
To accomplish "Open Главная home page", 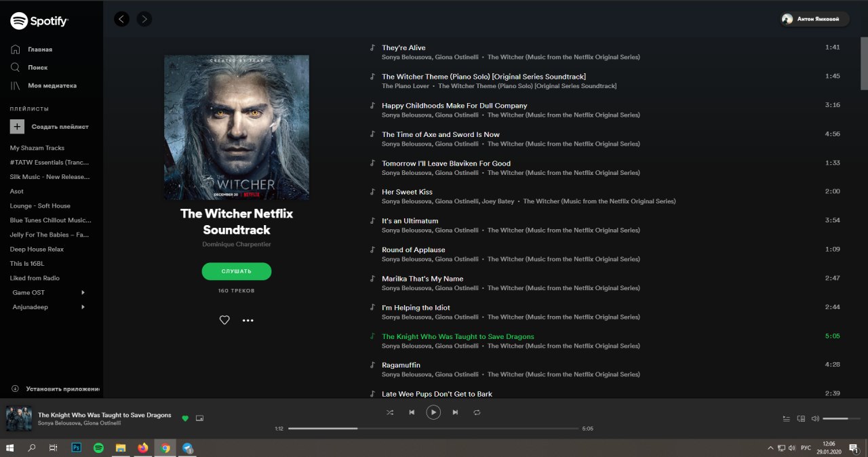I will point(40,49).
